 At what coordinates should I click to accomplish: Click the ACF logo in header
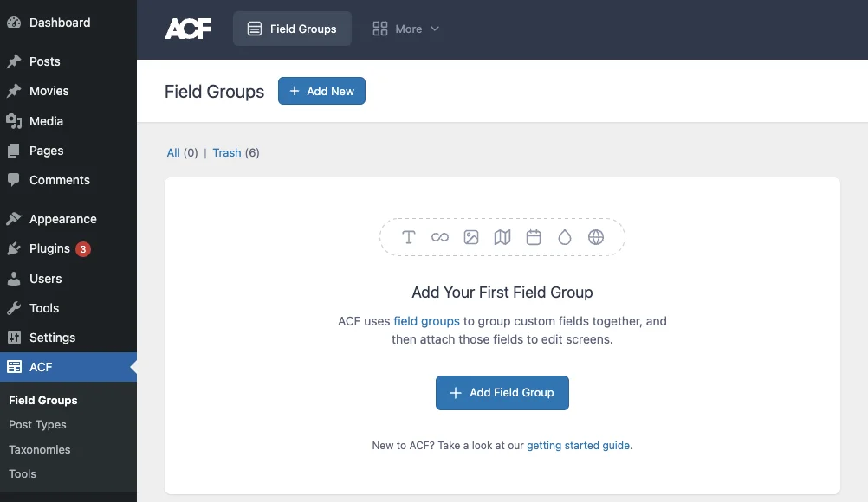point(188,29)
